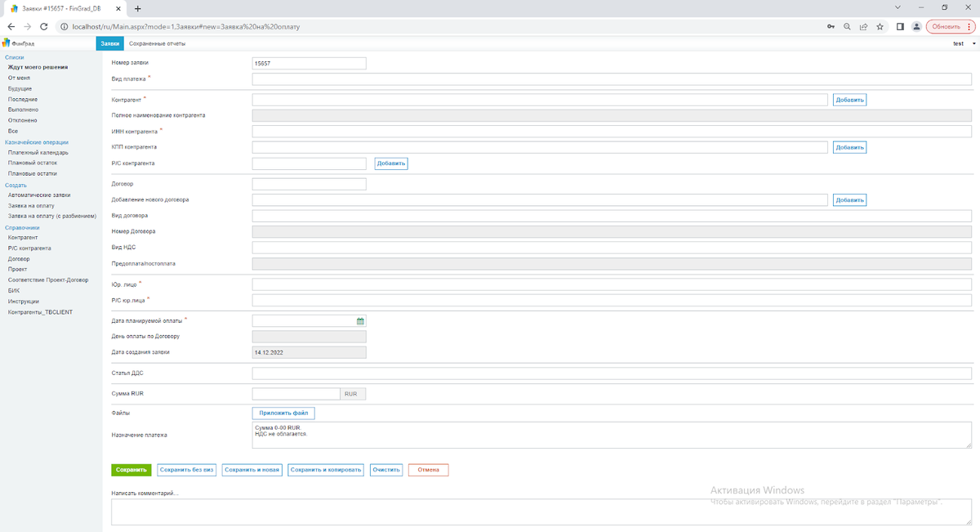Focus the Написать комментарий text area

point(541,512)
